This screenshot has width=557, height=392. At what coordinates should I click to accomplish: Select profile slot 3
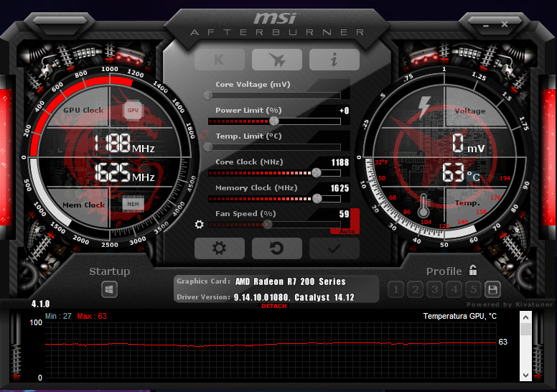(434, 289)
